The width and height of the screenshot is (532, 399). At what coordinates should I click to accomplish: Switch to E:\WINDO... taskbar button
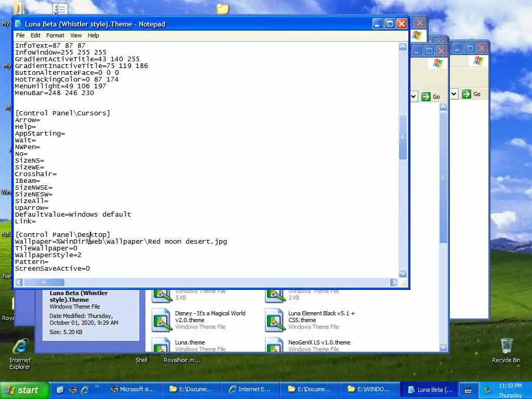click(369, 390)
